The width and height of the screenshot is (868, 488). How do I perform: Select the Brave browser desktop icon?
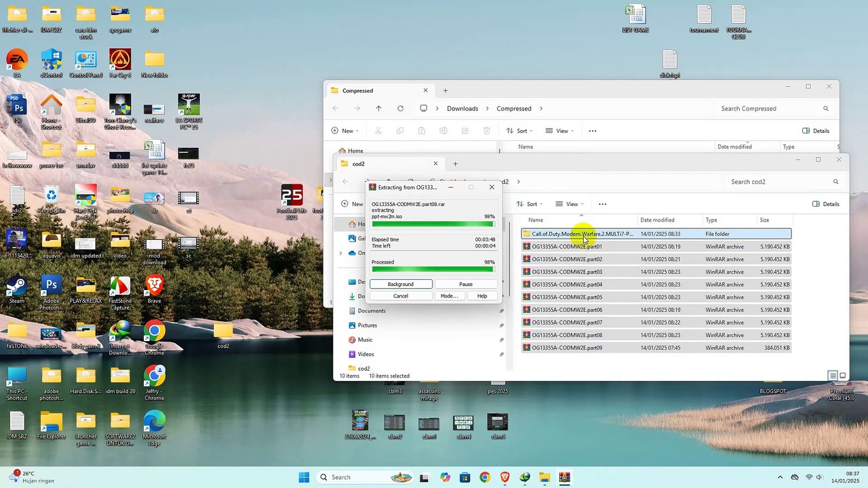pyautogui.click(x=155, y=288)
